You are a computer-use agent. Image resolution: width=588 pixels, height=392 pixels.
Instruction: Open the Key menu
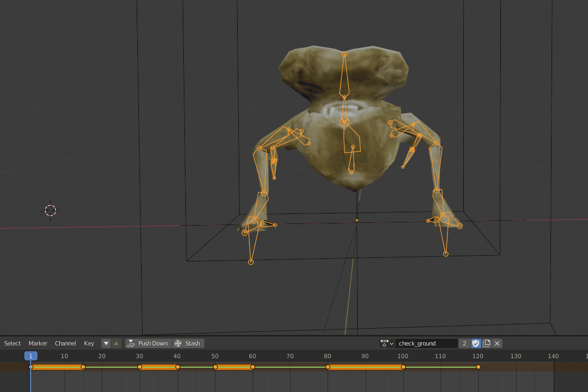pos(89,343)
